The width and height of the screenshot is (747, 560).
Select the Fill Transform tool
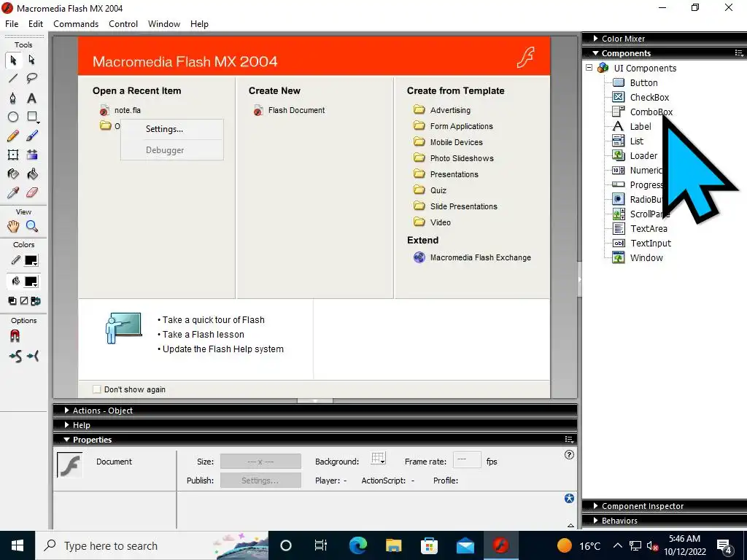click(32, 155)
